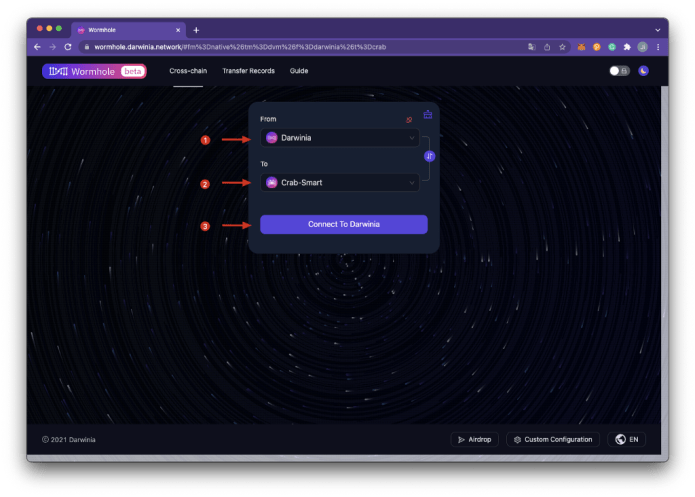Viewport: 695px width, 497px height.
Task: Open the tab search chevron
Action: (658, 30)
